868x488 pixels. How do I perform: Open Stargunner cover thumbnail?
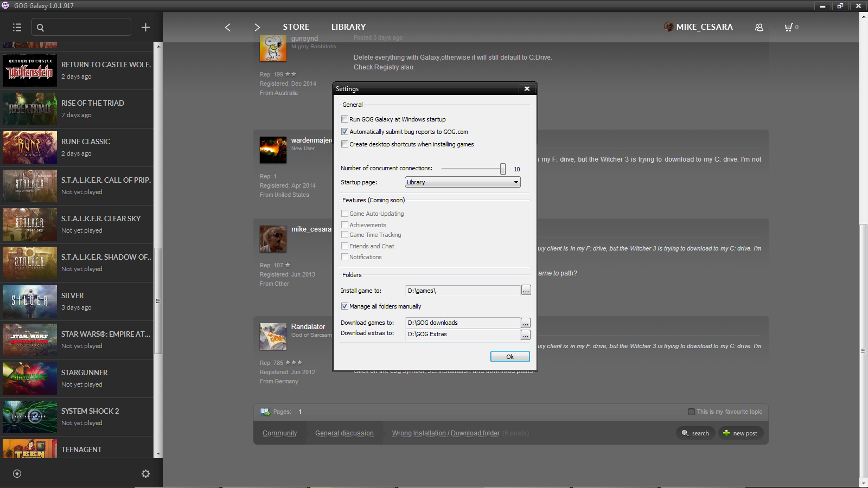pyautogui.click(x=30, y=378)
